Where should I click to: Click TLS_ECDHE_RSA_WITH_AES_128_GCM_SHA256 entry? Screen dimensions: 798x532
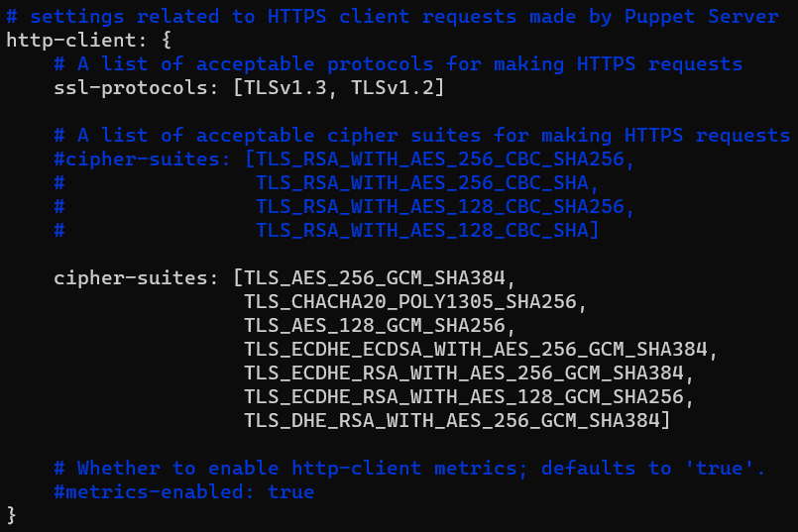click(x=464, y=396)
